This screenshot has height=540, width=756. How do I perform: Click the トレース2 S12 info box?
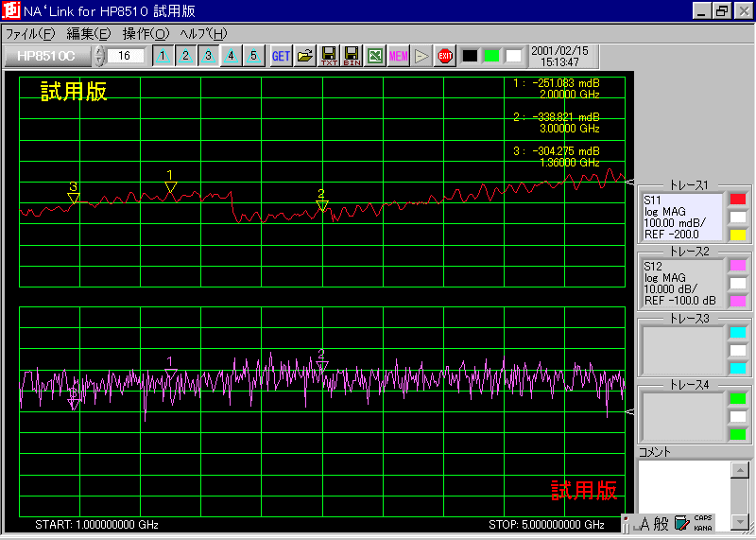tap(682, 284)
